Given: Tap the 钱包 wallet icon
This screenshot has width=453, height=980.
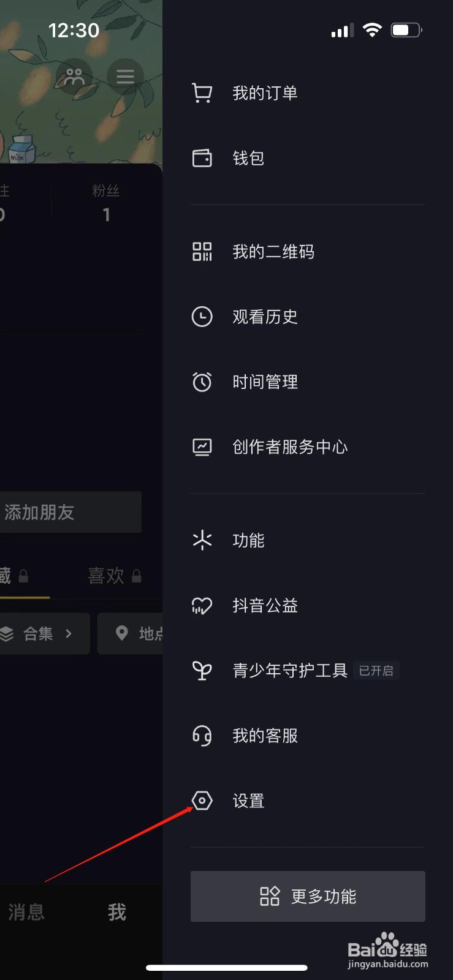Looking at the screenshot, I should click(202, 158).
